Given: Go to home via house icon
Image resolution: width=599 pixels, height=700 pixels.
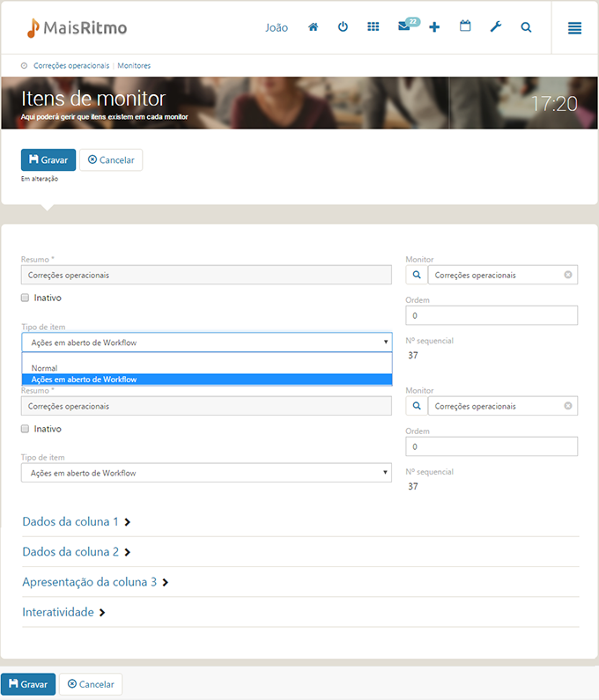Looking at the screenshot, I should 313,27.
